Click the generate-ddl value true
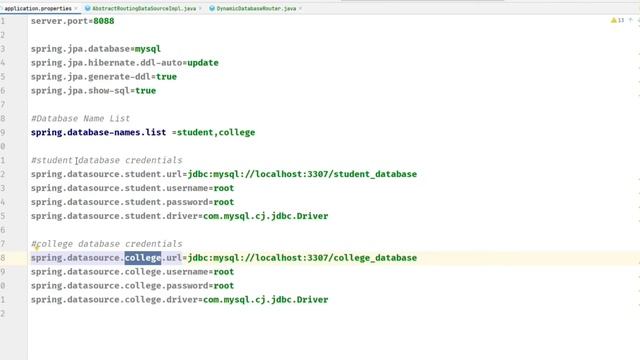This screenshot has height=360, width=640. (166, 77)
